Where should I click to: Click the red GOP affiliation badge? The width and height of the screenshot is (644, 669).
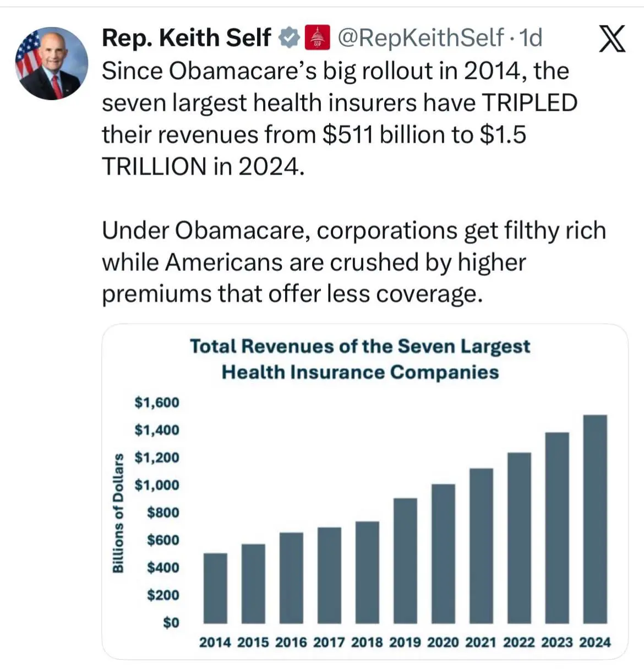(x=316, y=38)
